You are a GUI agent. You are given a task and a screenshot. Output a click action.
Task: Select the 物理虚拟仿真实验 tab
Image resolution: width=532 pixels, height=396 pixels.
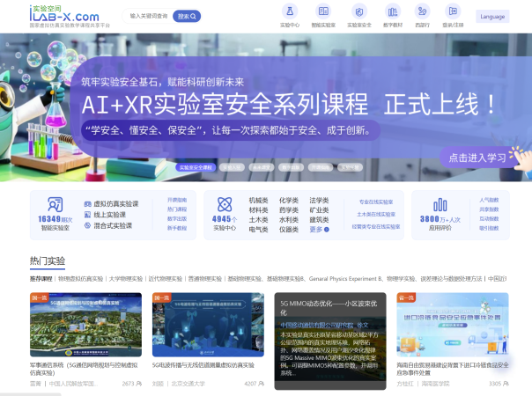[x=80, y=279]
